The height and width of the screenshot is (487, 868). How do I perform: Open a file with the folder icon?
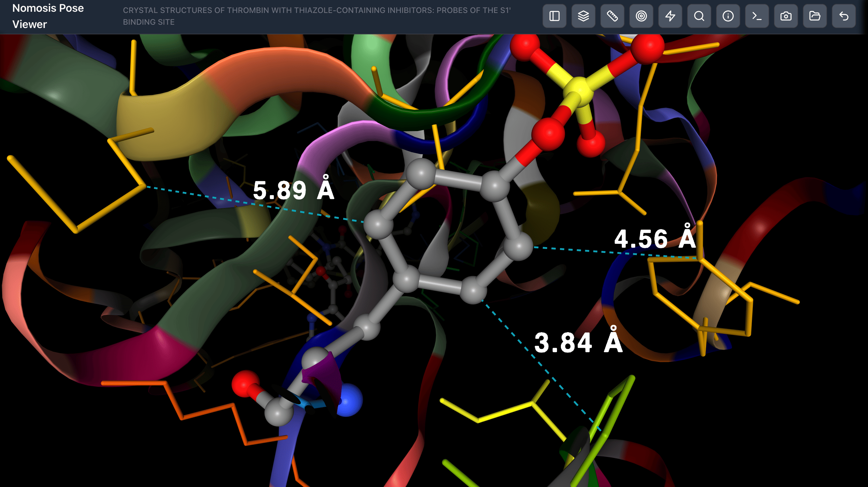click(815, 16)
